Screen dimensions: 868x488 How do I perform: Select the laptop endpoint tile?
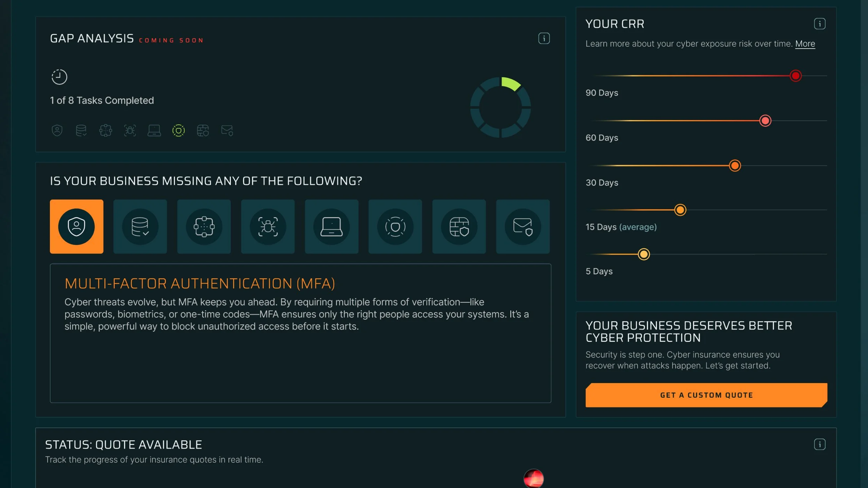coord(331,226)
